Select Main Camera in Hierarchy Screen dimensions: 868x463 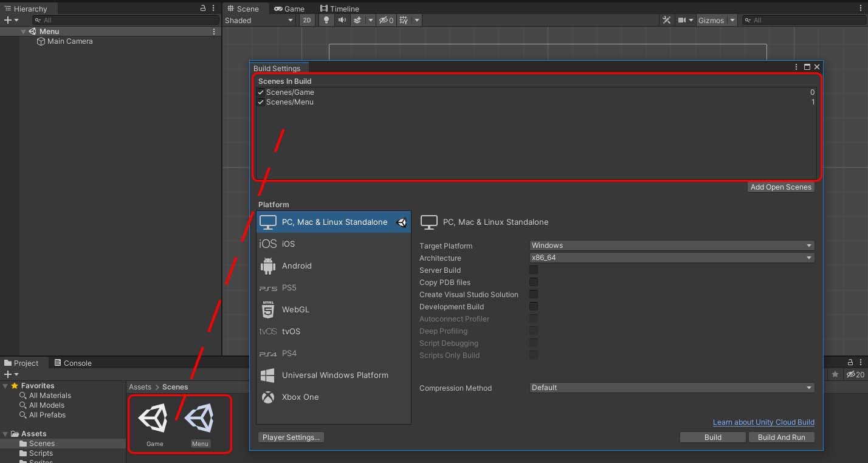[x=64, y=41]
